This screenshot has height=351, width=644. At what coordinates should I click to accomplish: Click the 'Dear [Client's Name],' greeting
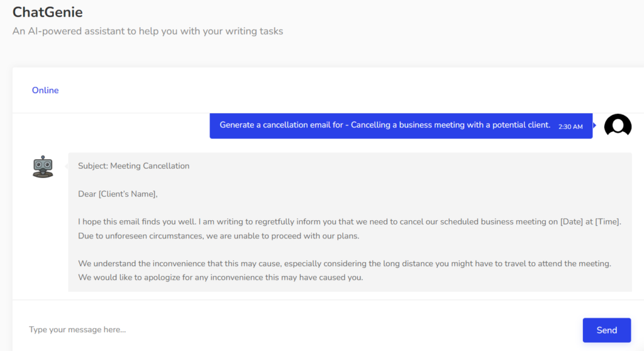[118, 194]
